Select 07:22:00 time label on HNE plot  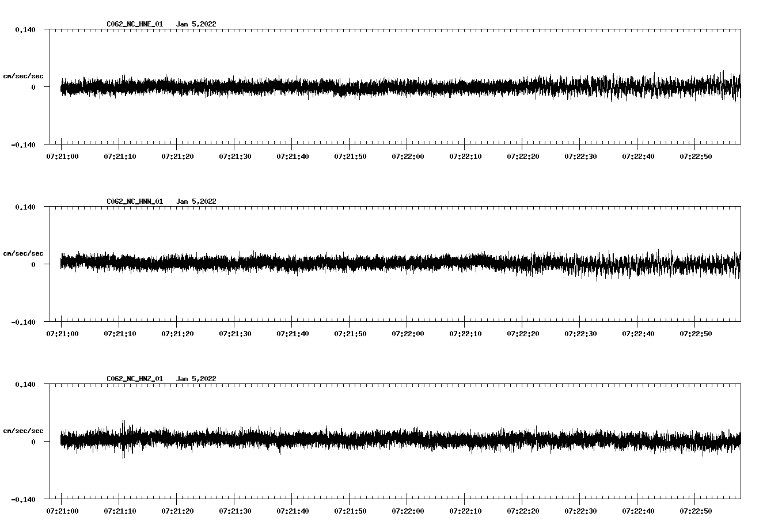[x=408, y=156]
